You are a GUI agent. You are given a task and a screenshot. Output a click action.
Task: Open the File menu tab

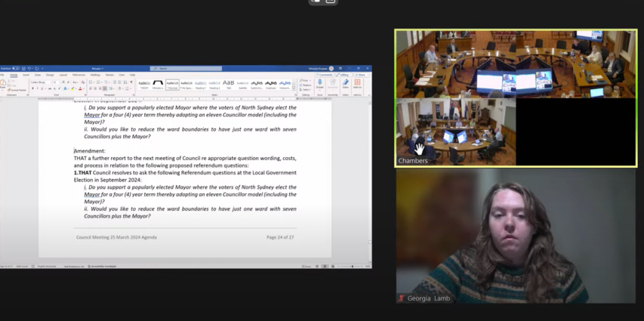tap(2, 75)
